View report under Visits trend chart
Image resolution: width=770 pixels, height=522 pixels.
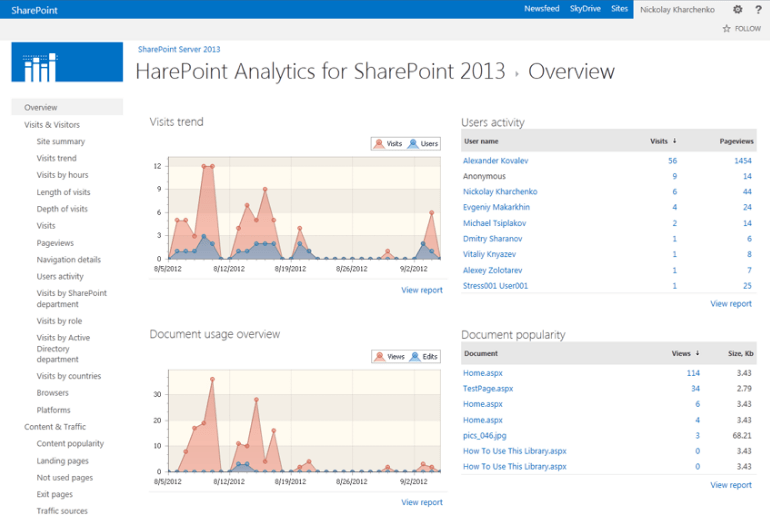422,290
